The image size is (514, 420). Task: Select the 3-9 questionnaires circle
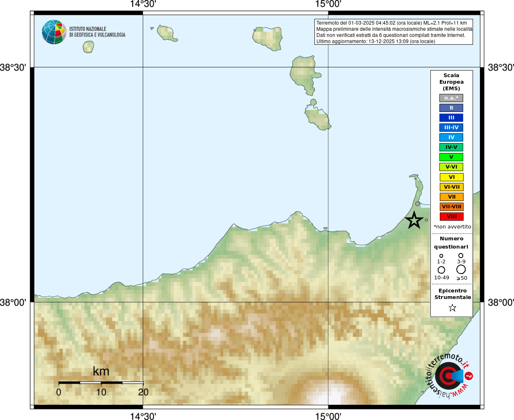pos(461,255)
